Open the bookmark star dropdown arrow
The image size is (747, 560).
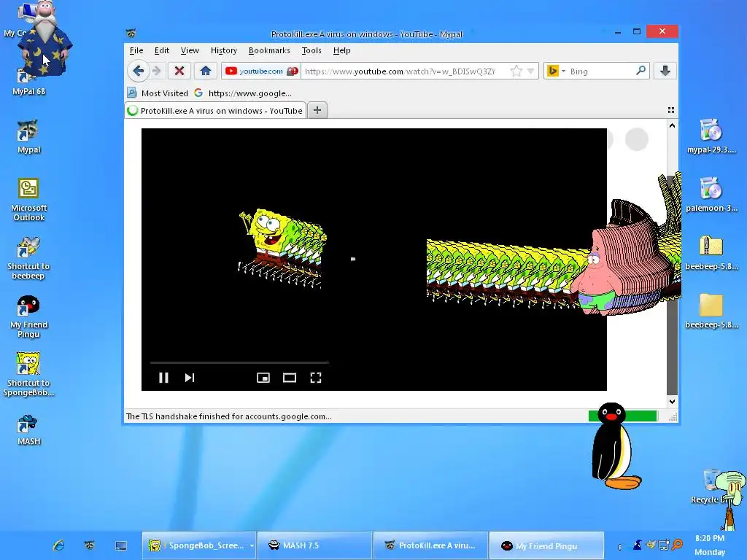point(531,71)
